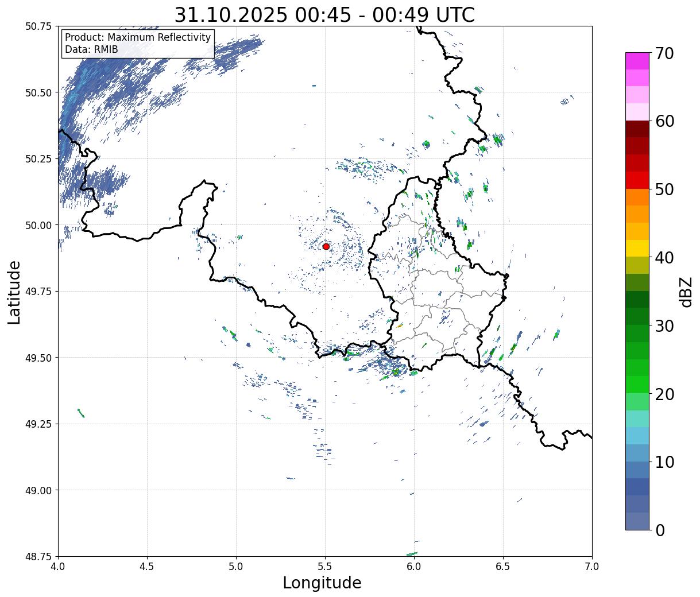700x597 pixels.
Task: Click the longitude tick label 5.0
Action: 236,566
